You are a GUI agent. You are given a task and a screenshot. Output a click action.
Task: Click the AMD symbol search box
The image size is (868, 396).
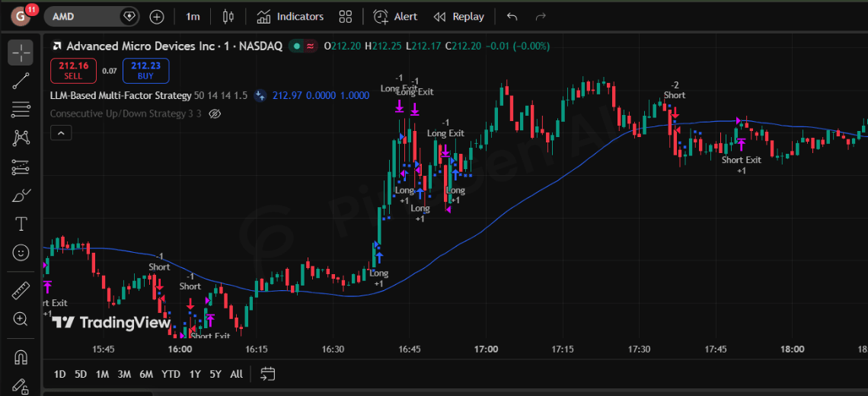tap(91, 17)
